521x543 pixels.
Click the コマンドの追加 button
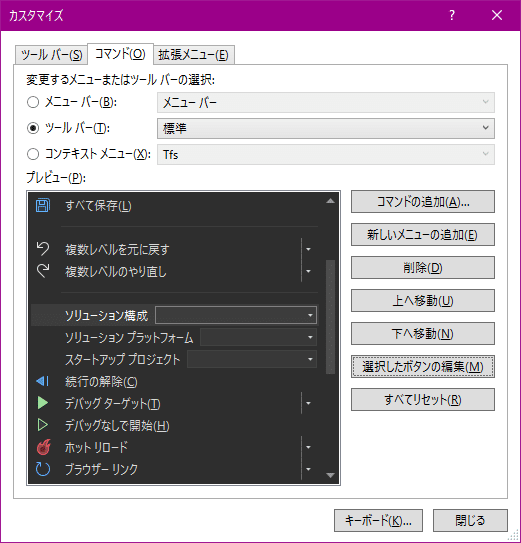(423, 202)
